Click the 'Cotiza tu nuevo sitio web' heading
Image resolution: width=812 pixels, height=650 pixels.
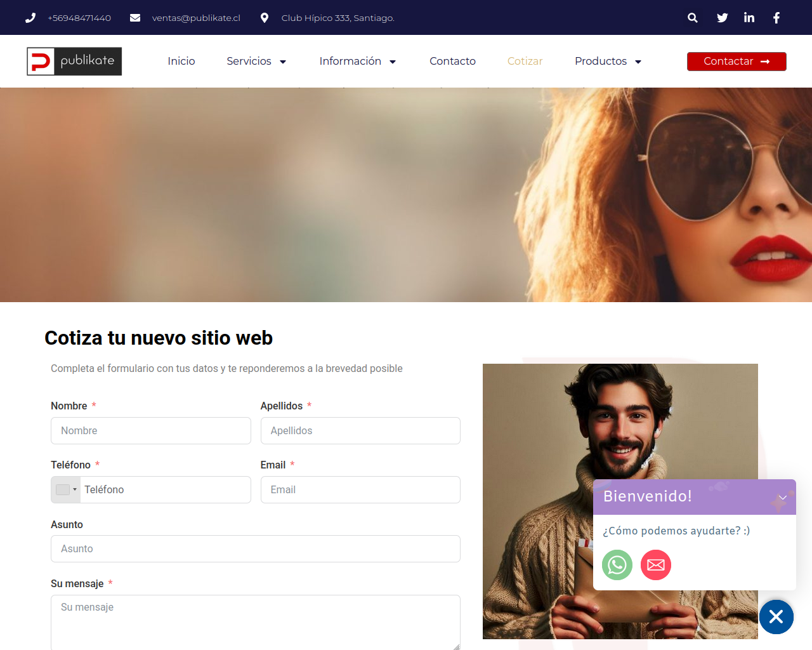(159, 338)
